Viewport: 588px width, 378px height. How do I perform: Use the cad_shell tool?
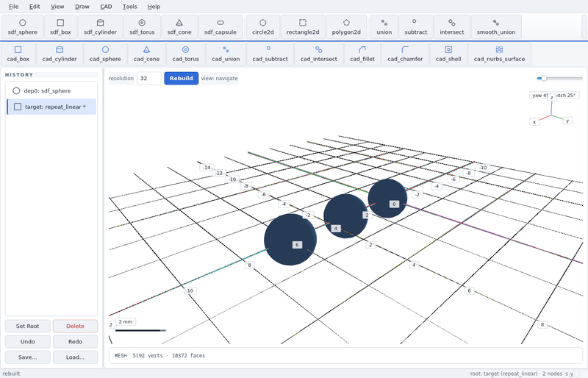point(448,54)
